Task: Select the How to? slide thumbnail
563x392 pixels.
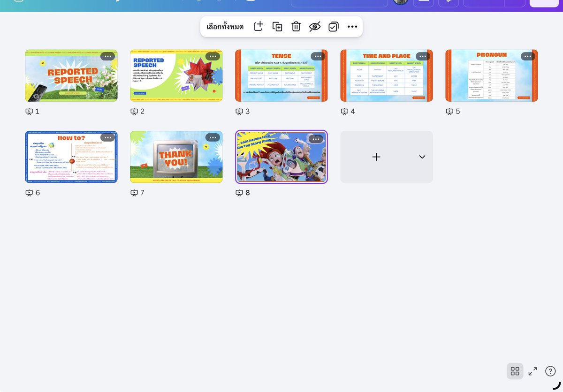Action: point(71,157)
